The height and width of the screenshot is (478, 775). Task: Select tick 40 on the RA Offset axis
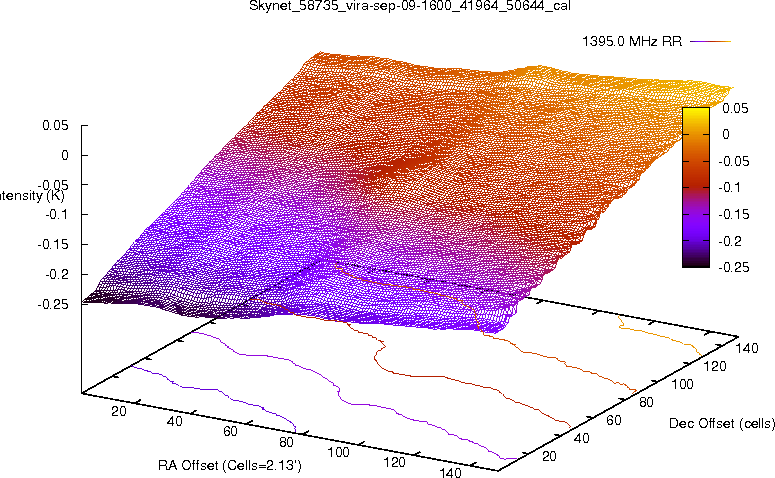point(174,421)
